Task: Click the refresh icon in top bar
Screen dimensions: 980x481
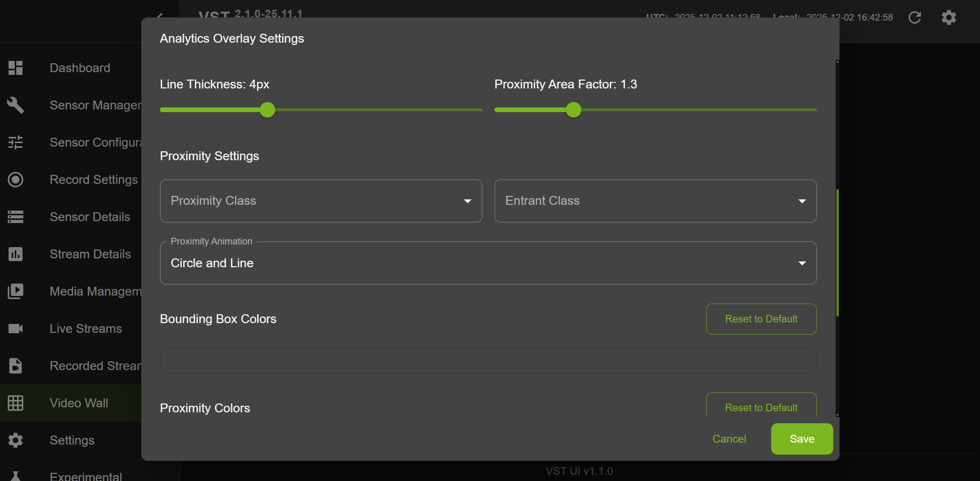Action: [915, 17]
